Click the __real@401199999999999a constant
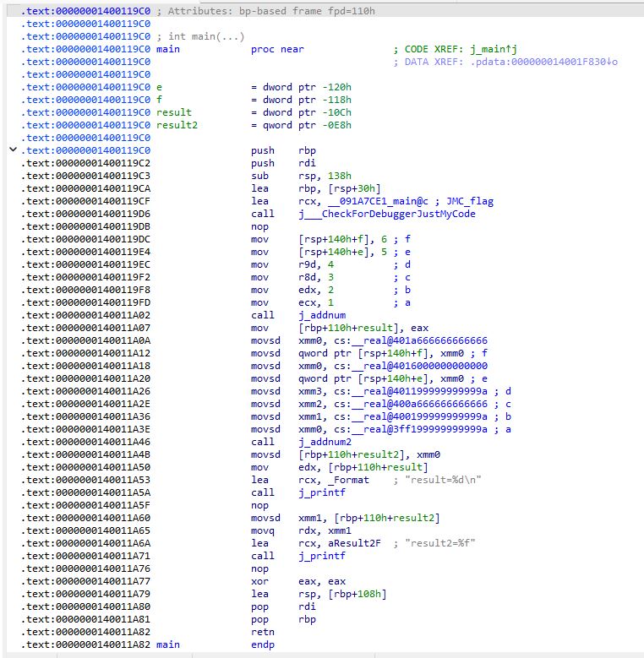The width and height of the screenshot is (644, 658). pyautogui.click(x=420, y=392)
